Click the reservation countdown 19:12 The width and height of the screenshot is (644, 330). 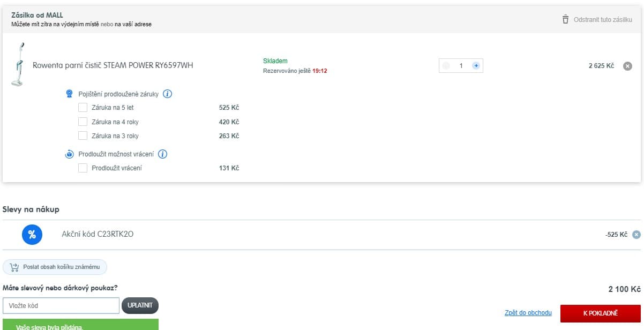[320, 71]
